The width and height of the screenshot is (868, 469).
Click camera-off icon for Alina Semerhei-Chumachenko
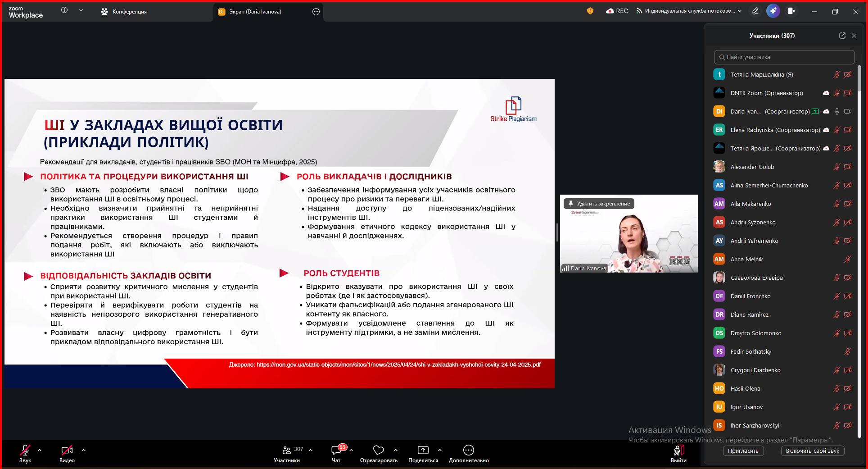848,186
